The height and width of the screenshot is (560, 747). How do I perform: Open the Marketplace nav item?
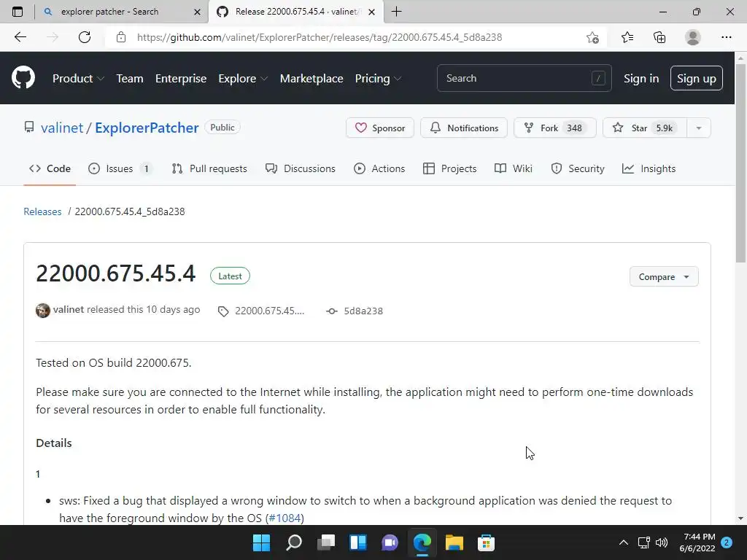[311, 78]
